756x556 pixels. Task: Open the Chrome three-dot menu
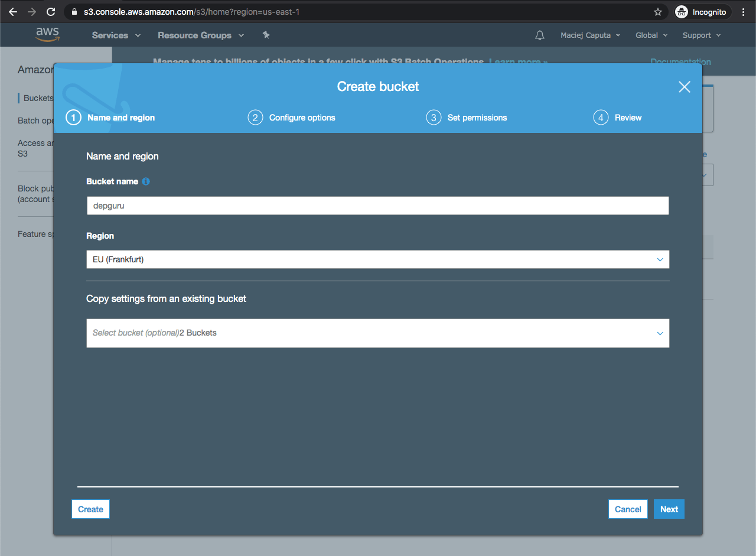click(743, 12)
